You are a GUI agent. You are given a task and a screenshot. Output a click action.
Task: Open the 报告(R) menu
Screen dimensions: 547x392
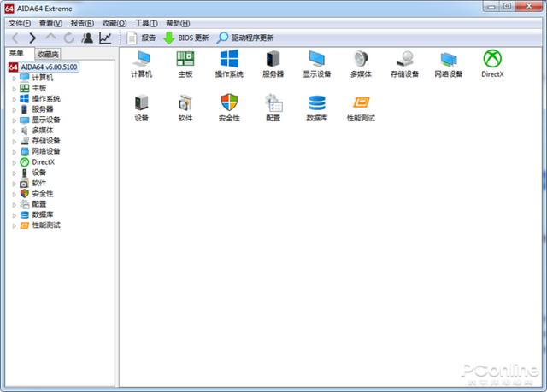click(x=82, y=23)
